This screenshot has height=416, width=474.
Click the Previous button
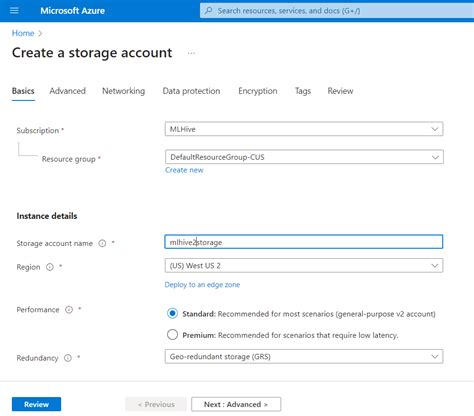point(156,404)
